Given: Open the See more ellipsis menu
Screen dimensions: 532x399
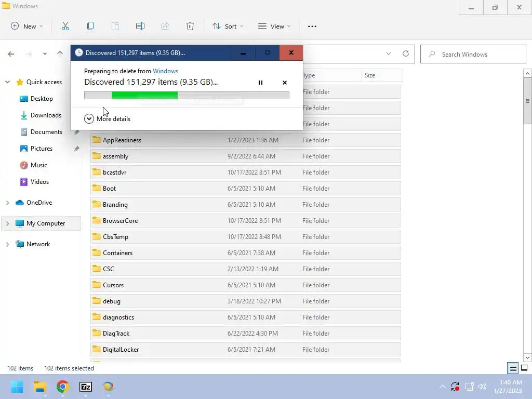Looking at the screenshot, I should click(x=312, y=26).
